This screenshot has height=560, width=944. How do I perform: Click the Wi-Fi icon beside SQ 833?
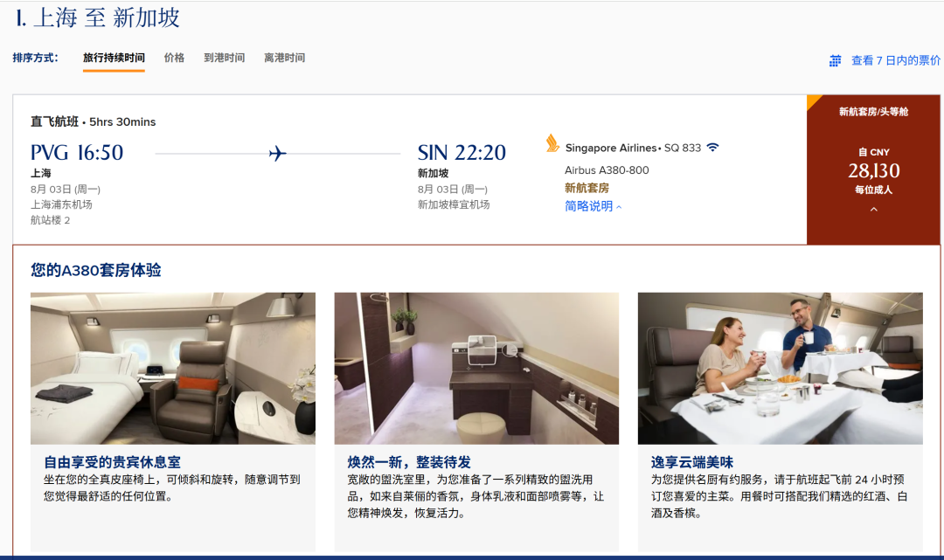pos(713,148)
